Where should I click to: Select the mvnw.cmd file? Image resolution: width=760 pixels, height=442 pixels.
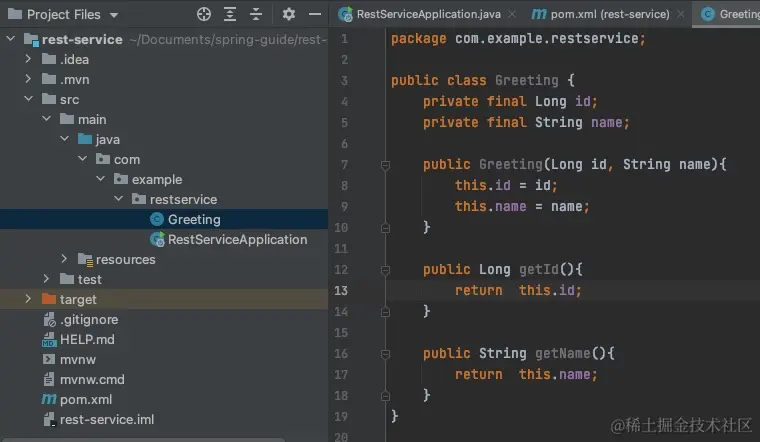[x=92, y=379]
